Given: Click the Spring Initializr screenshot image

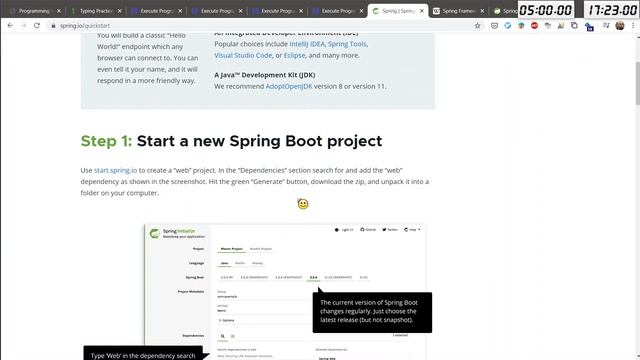Looking at the screenshot, I should [x=286, y=291].
